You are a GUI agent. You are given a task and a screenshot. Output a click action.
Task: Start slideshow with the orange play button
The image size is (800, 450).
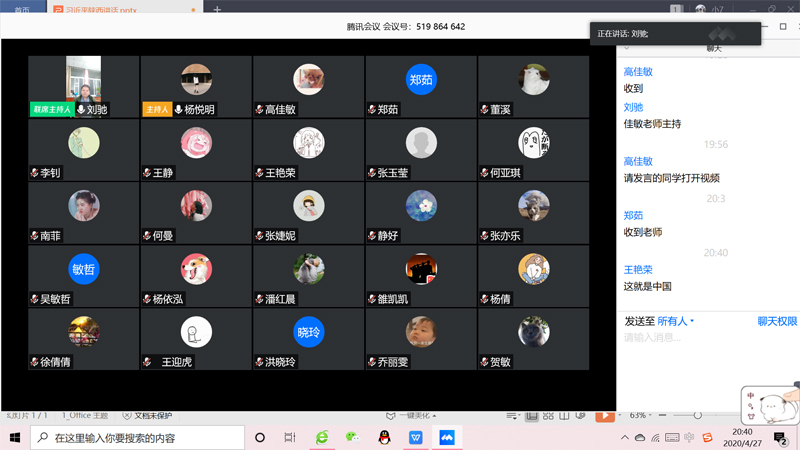click(x=604, y=415)
